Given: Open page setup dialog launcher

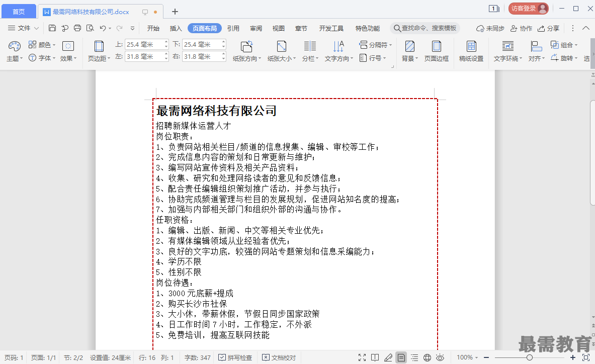Looking at the screenshot, I should [392, 67].
